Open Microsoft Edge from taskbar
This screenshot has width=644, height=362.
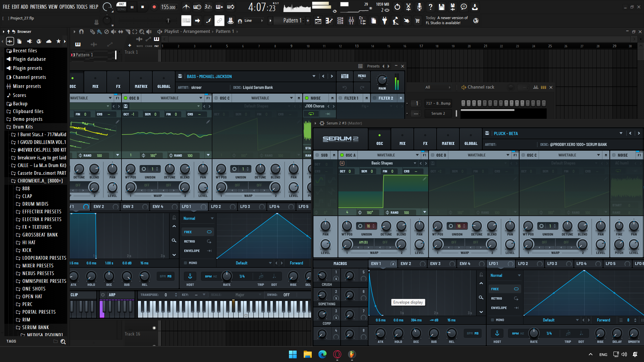pos(323,354)
